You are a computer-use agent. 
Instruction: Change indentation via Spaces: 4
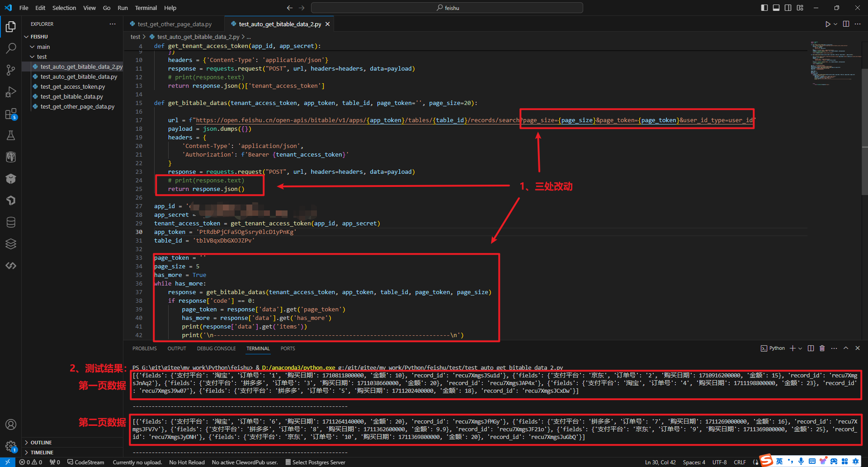click(x=694, y=462)
